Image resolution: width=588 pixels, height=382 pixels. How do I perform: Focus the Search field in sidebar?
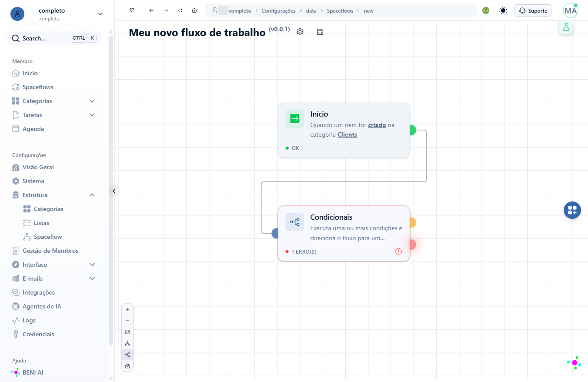[54, 38]
